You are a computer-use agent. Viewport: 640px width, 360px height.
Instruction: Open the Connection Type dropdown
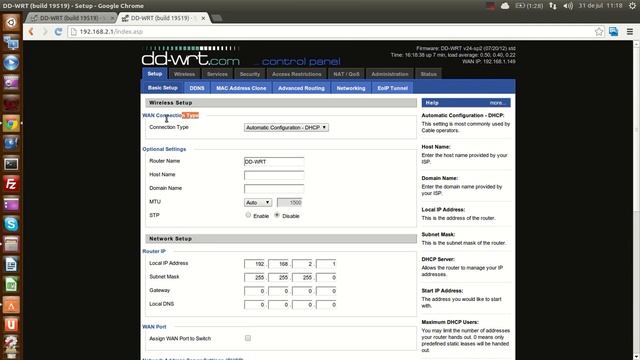coord(286,127)
